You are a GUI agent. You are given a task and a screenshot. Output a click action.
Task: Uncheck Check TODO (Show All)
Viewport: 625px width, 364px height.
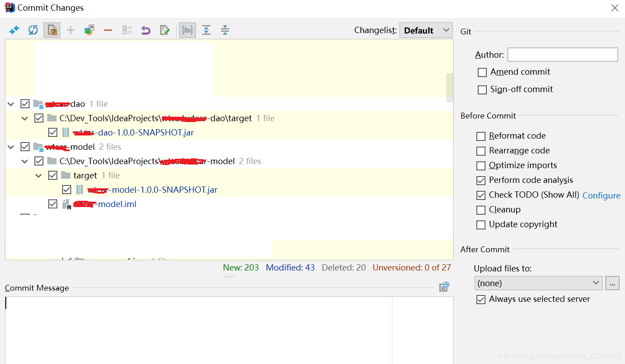coord(480,195)
